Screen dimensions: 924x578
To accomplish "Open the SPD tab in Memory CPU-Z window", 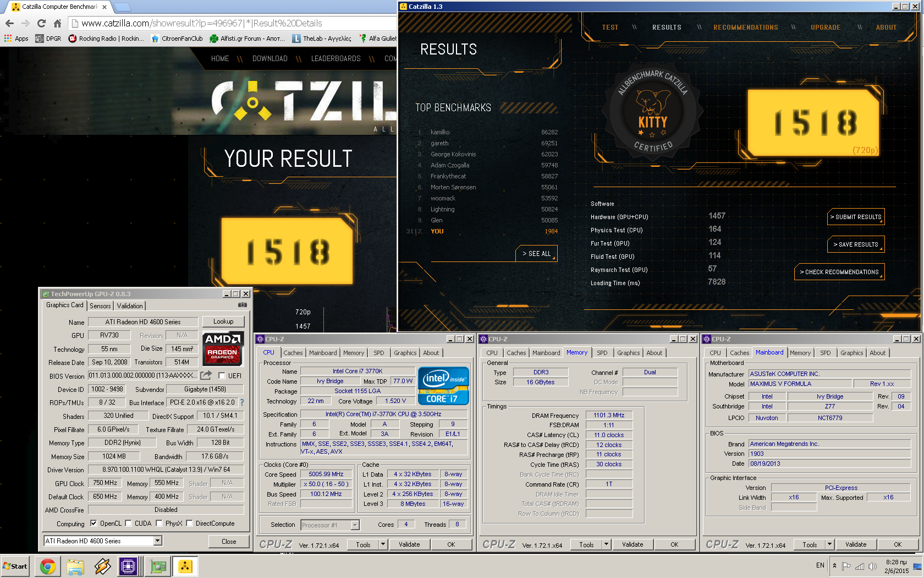I will (602, 353).
